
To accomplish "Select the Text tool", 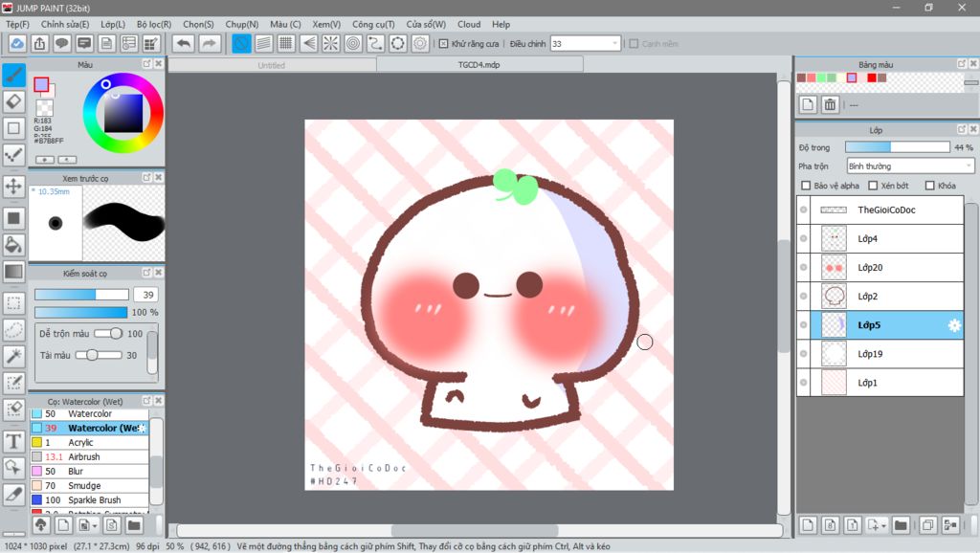I will pos(13,441).
